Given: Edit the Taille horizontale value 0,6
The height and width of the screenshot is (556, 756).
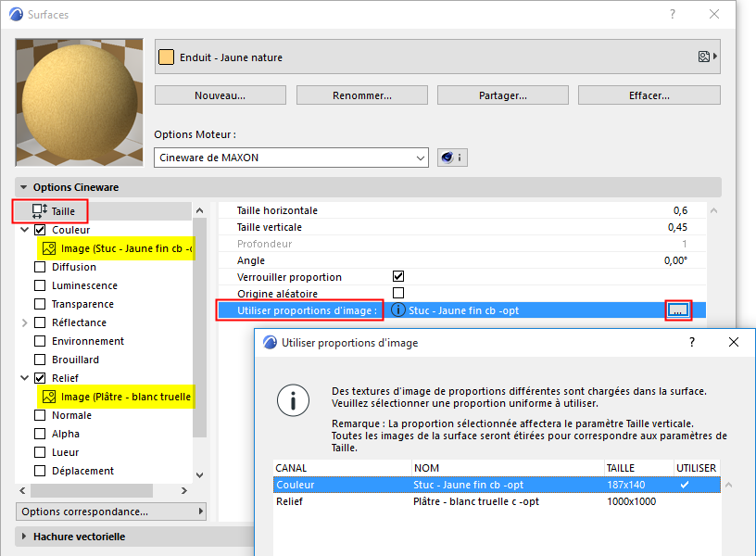Looking at the screenshot, I should 680,210.
